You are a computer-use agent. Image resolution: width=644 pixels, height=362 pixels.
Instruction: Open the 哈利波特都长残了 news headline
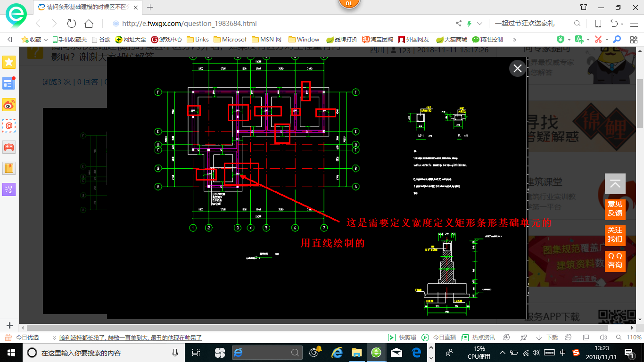click(x=131, y=337)
